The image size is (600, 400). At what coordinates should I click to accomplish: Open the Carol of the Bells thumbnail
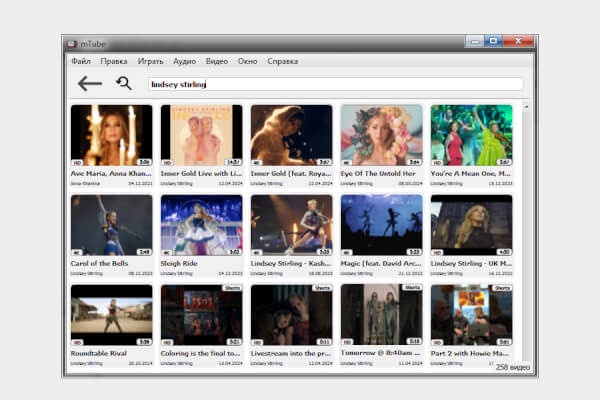pyautogui.click(x=112, y=225)
